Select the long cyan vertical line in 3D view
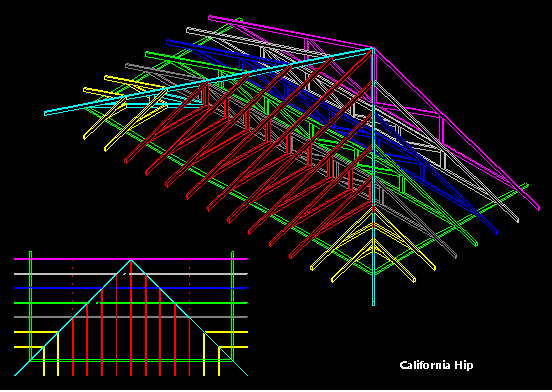The width and height of the screenshot is (552, 392). coord(374,176)
